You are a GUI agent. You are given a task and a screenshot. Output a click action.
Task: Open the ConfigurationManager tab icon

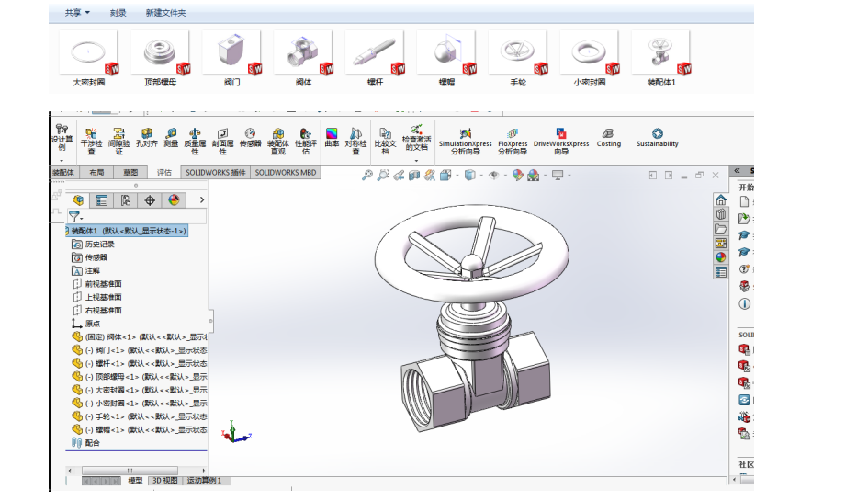(x=125, y=200)
